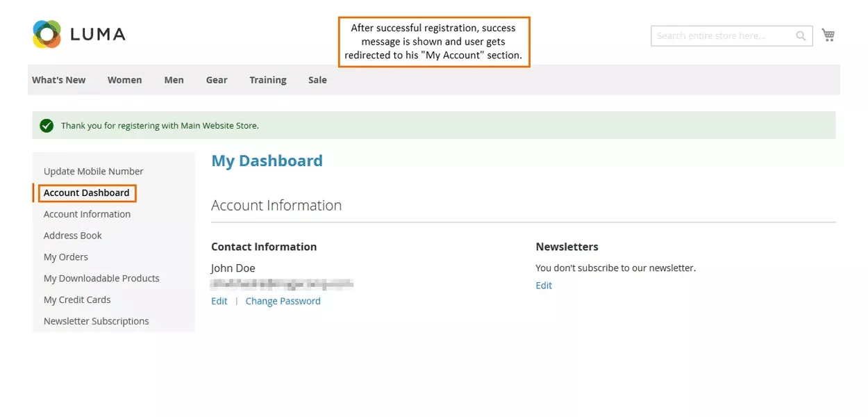This screenshot has height=417, width=868.
Task: Click the green success checkmark icon
Action: (x=47, y=126)
